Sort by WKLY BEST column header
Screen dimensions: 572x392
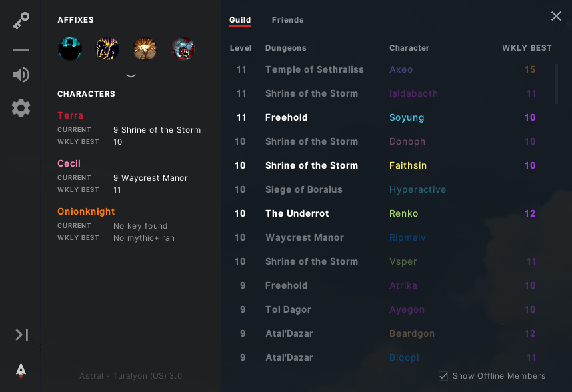point(527,48)
